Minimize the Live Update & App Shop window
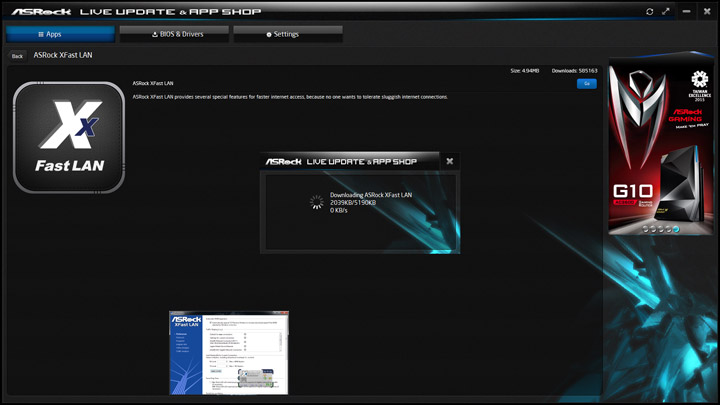 coord(686,11)
